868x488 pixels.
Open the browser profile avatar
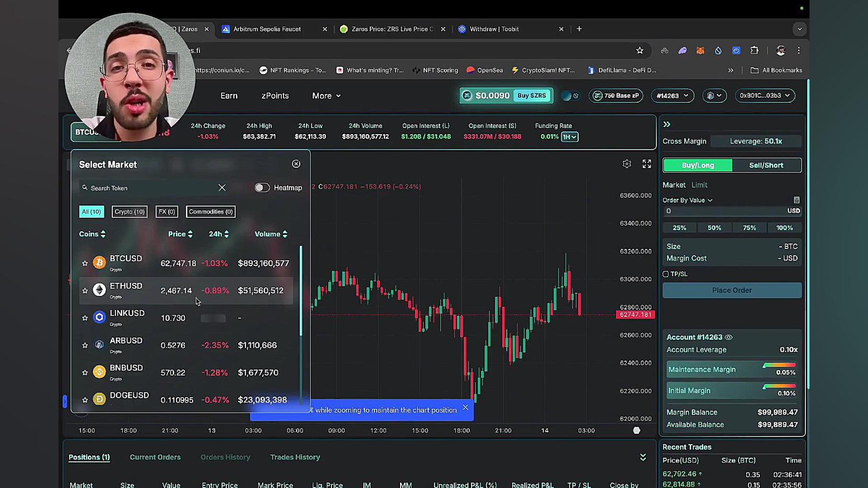[x=781, y=51]
